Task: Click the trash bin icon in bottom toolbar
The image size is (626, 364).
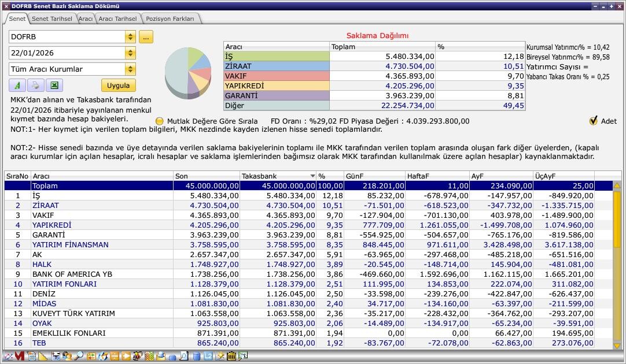Action: click(x=231, y=356)
